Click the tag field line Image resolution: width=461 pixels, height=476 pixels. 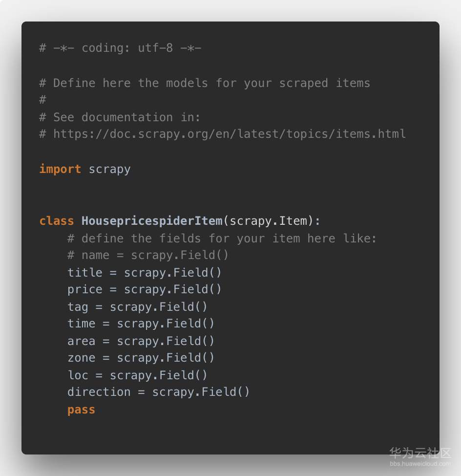(x=137, y=306)
